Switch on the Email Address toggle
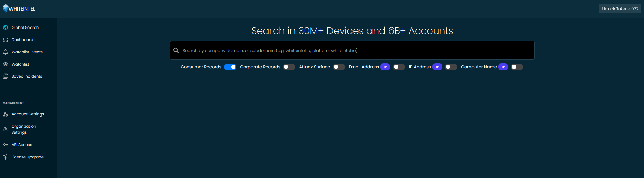 (x=399, y=67)
